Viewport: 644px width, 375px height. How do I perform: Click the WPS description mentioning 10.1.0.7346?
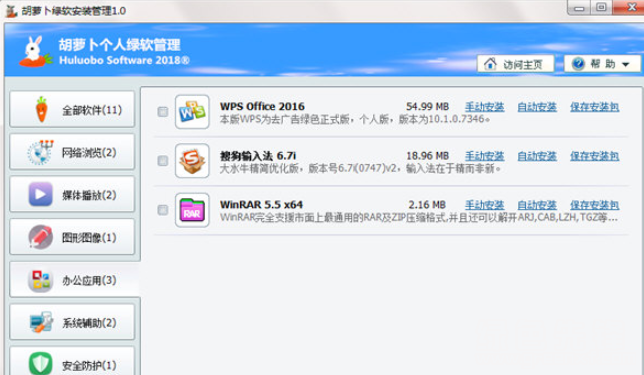pyautogui.click(x=355, y=119)
